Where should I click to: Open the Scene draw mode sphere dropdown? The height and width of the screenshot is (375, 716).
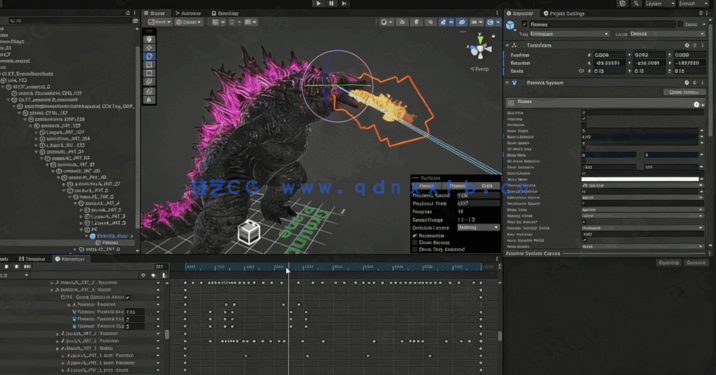[386, 22]
